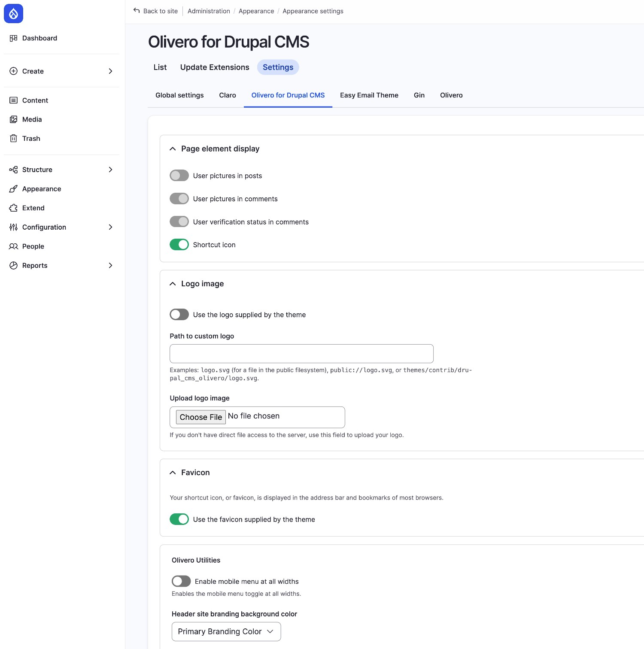Select the Easy Email Theme tab
Image resolution: width=644 pixels, height=649 pixels.
(369, 95)
